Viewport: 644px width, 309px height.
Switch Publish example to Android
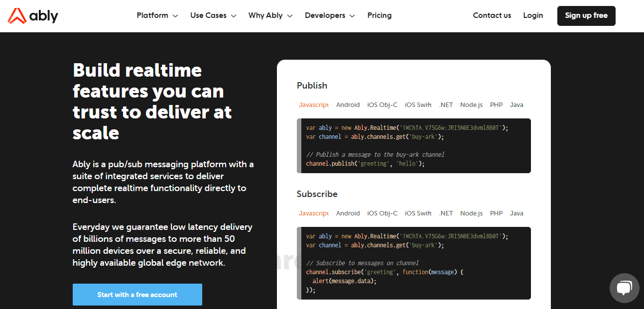(x=348, y=104)
